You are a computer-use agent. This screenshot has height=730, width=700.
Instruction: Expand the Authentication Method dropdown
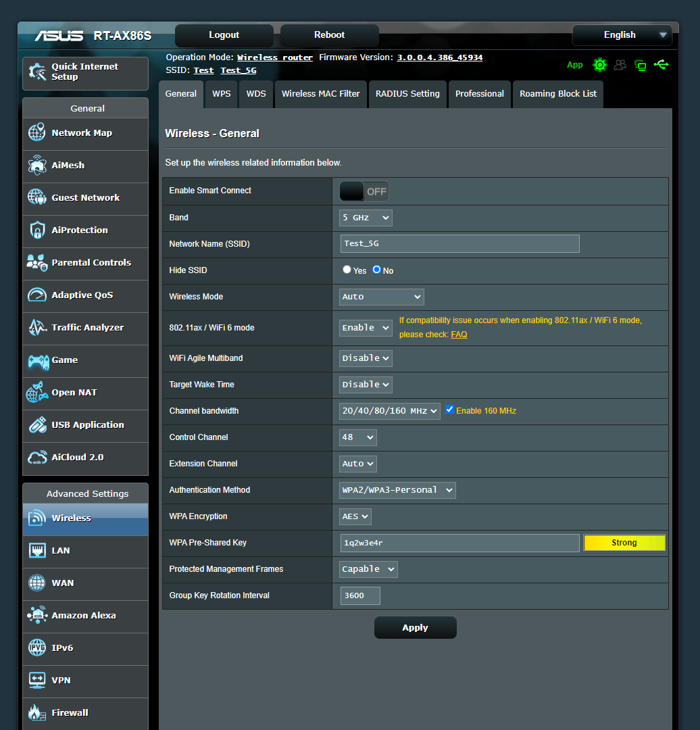pos(397,490)
